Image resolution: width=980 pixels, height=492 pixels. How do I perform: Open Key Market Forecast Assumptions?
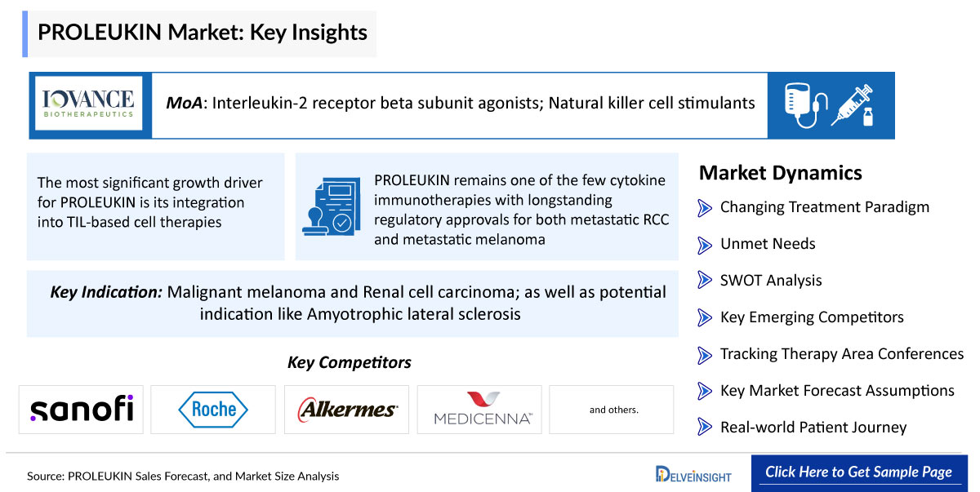click(x=836, y=391)
